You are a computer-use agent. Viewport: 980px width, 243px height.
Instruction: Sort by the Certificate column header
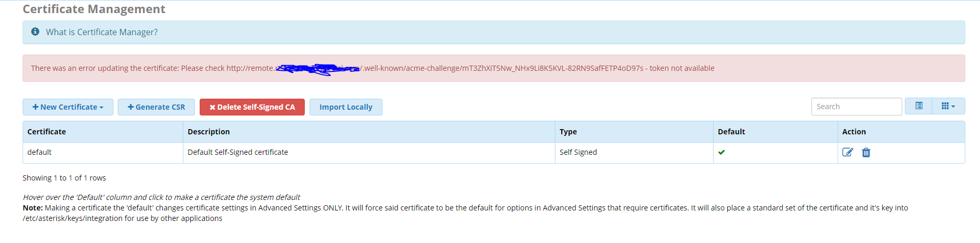[x=47, y=132]
